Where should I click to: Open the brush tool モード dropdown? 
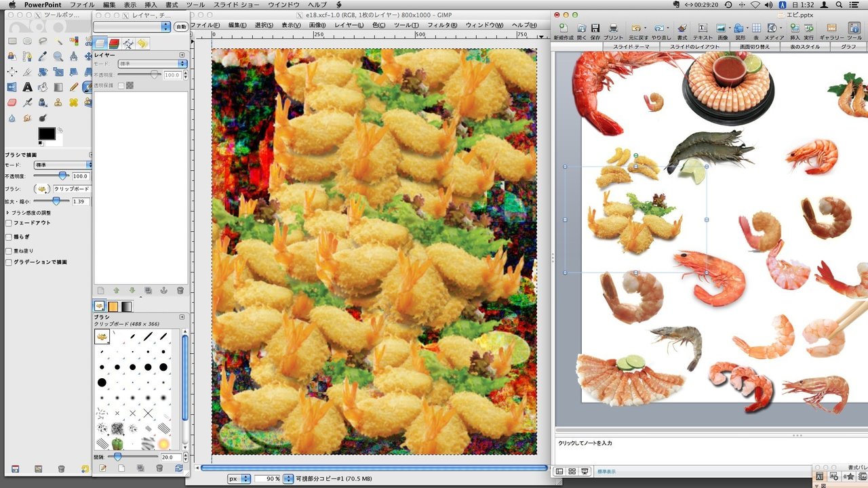[63, 165]
